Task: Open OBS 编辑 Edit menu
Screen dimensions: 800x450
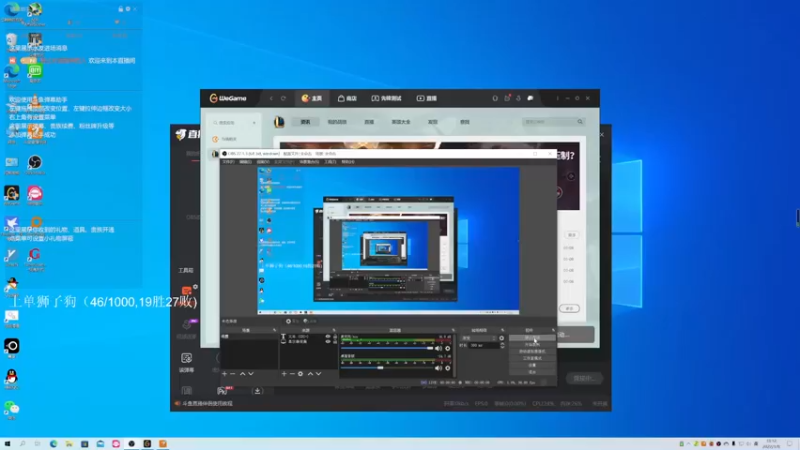Action: point(245,162)
